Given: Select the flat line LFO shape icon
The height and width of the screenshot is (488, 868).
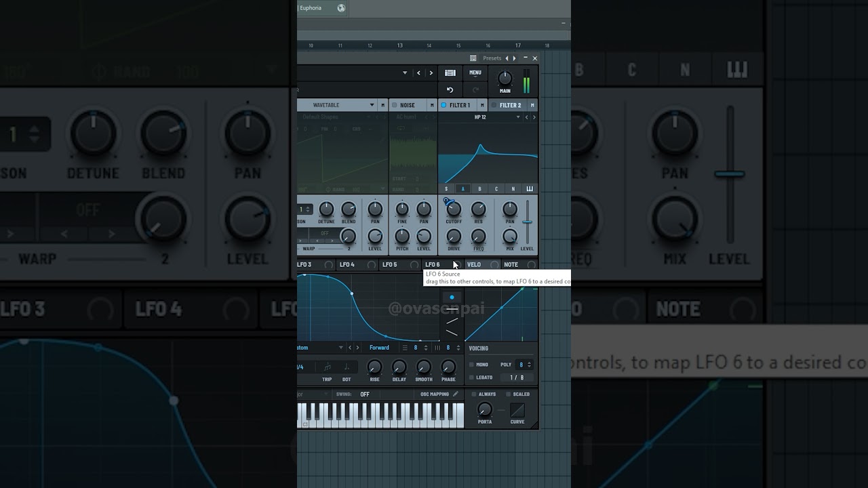Looking at the screenshot, I should [x=452, y=309].
